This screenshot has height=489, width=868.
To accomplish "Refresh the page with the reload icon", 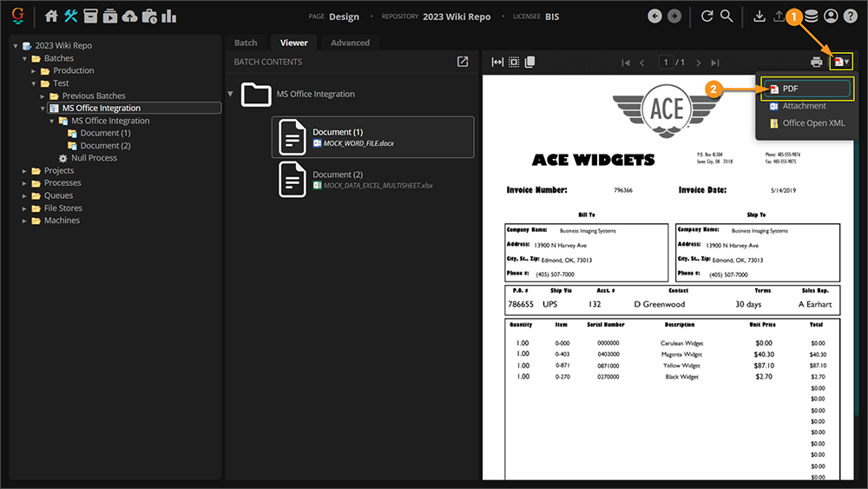I will [x=707, y=16].
